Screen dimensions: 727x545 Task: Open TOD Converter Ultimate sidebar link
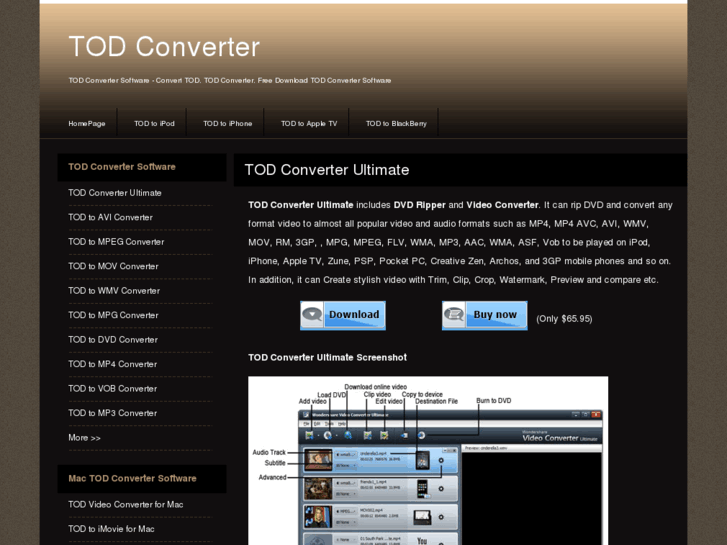point(115,193)
